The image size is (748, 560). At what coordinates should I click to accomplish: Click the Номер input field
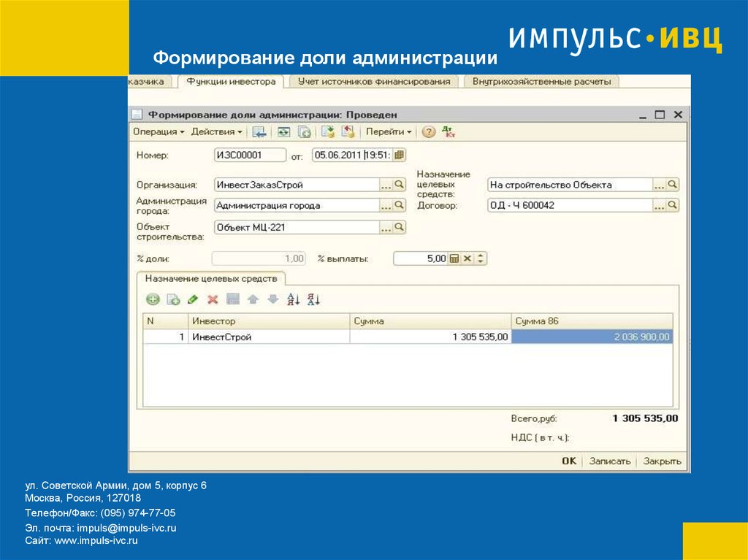pyautogui.click(x=249, y=155)
